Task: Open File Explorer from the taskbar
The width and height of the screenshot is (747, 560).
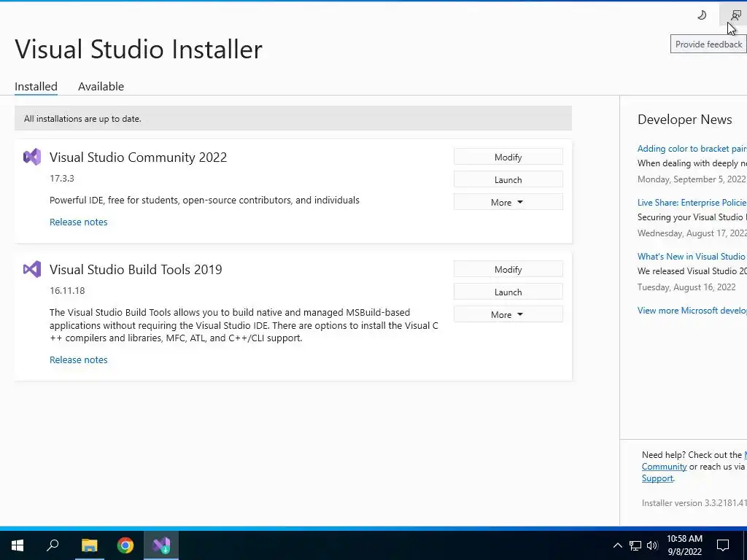Action: pyautogui.click(x=89, y=545)
